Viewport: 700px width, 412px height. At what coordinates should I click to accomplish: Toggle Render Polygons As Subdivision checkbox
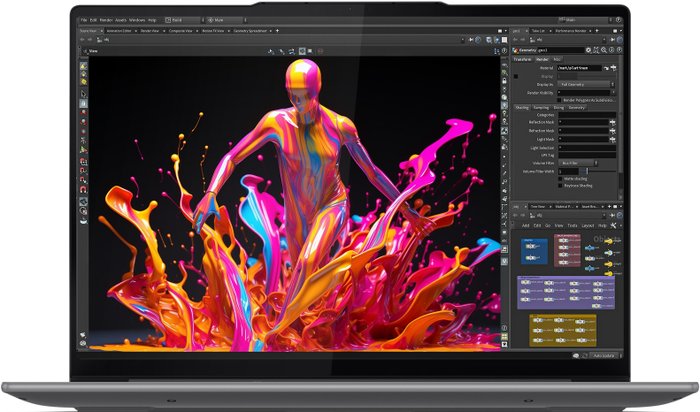(x=560, y=100)
